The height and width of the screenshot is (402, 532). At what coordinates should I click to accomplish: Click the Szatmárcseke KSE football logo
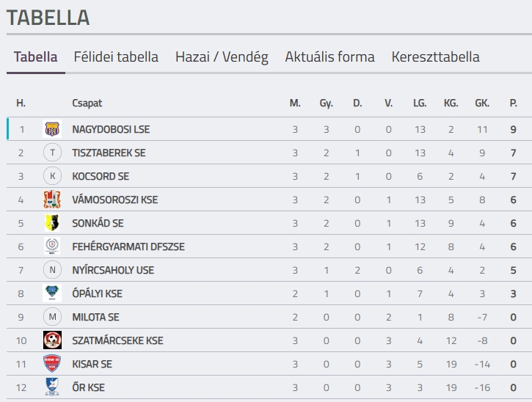[x=52, y=340]
